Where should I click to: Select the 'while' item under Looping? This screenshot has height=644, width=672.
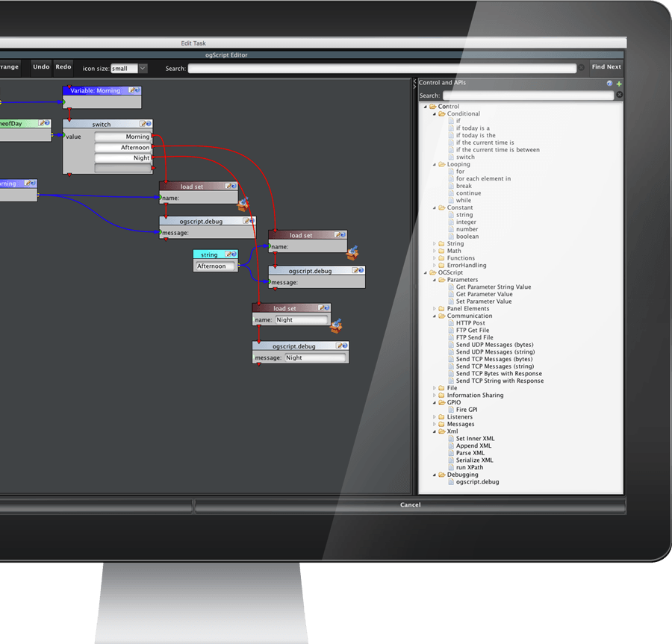point(463,201)
